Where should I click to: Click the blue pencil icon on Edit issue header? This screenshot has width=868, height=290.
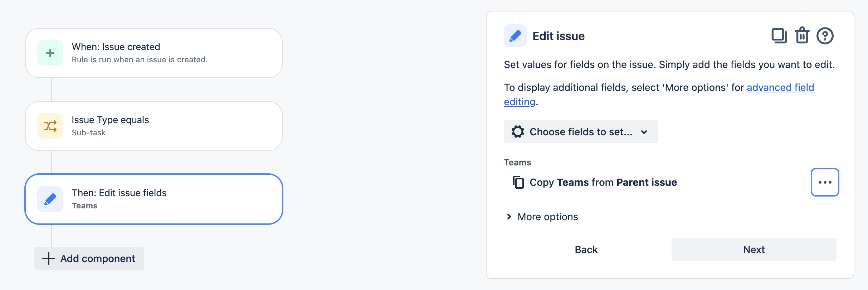point(515,35)
